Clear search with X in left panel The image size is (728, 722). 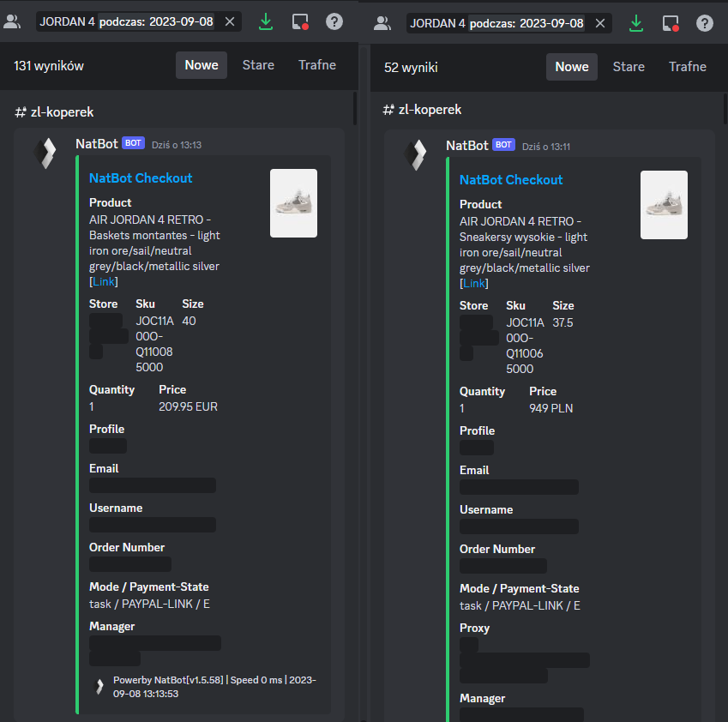point(230,21)
